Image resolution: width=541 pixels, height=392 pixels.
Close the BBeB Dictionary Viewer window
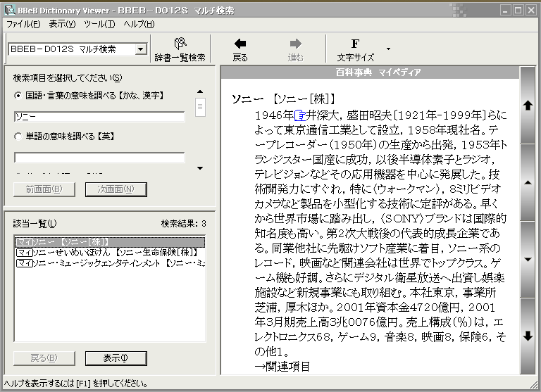530,10
